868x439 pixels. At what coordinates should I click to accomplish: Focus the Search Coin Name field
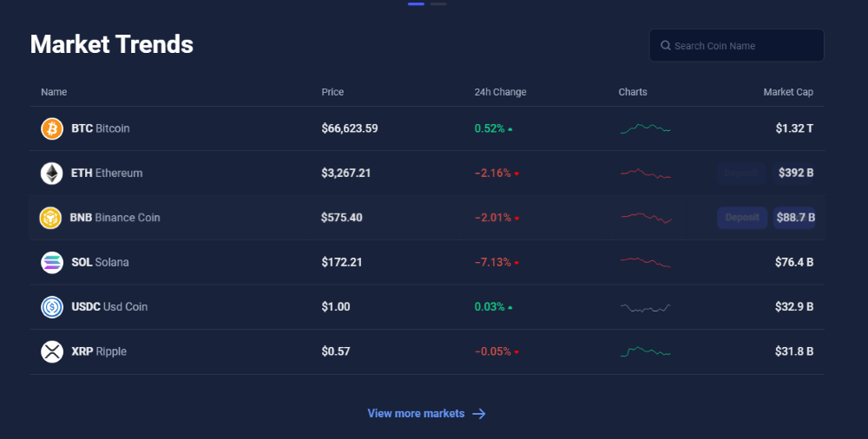(736, 45)
